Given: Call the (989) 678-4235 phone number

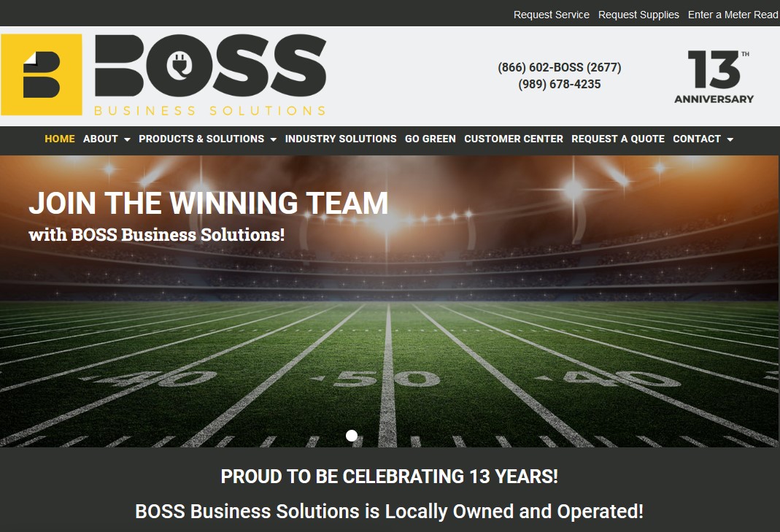Looking at the screenshot, I should coord(560,84).
